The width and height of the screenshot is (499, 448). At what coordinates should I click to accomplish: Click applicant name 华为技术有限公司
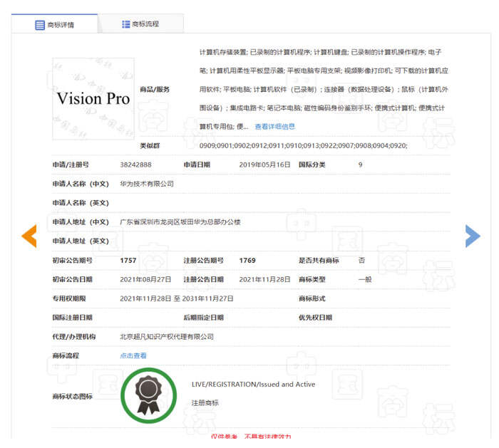click(x=147, y=184)
